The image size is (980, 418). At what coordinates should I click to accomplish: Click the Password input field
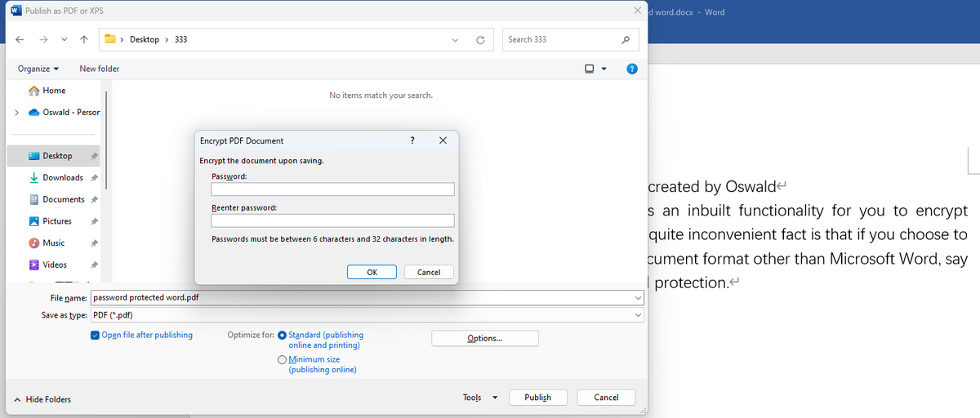332,189
